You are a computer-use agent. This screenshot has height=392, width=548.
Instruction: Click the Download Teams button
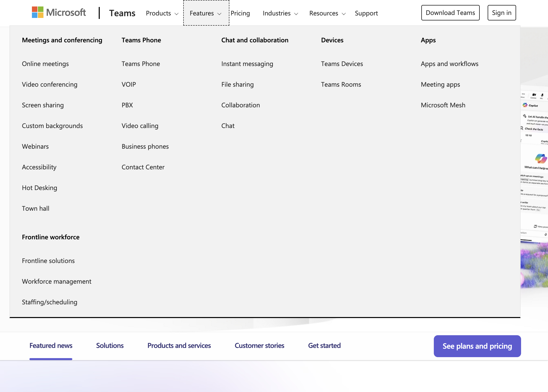450,12
